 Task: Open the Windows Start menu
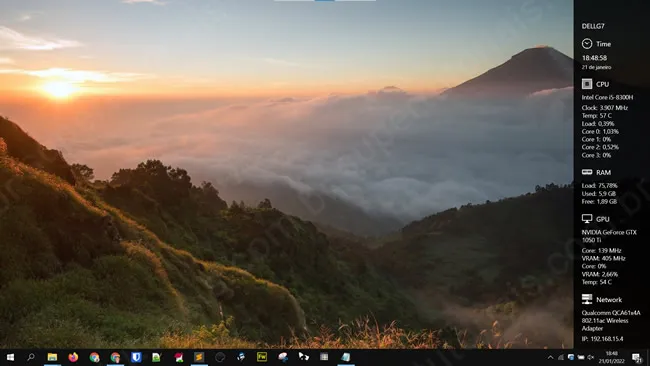[10, 357]
